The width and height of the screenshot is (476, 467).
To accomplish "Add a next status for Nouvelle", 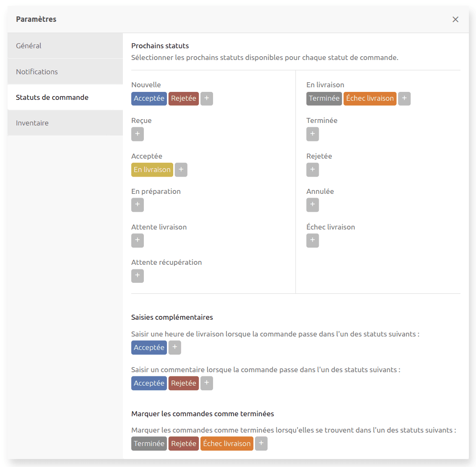I will tap(206, 99).
